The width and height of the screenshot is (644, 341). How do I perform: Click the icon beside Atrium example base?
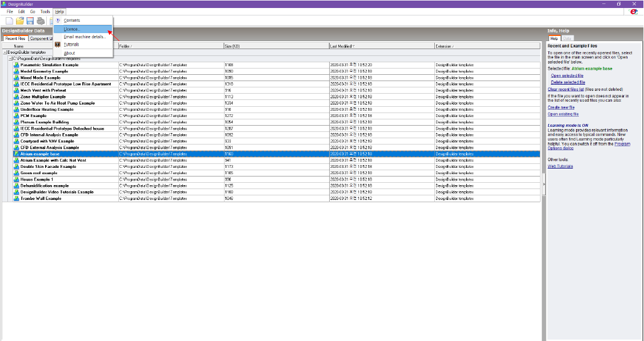click(x=17, y=154)
